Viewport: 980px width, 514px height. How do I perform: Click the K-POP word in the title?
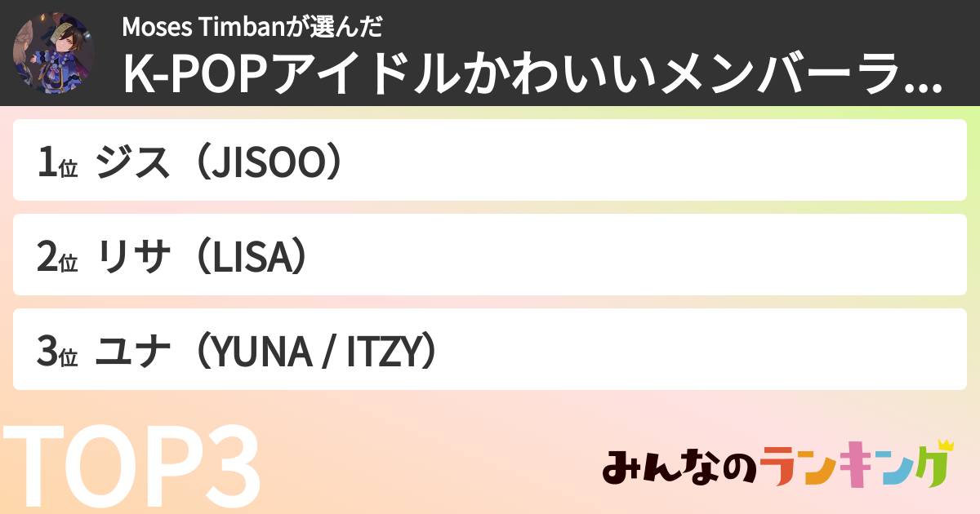tap(177, 76)
